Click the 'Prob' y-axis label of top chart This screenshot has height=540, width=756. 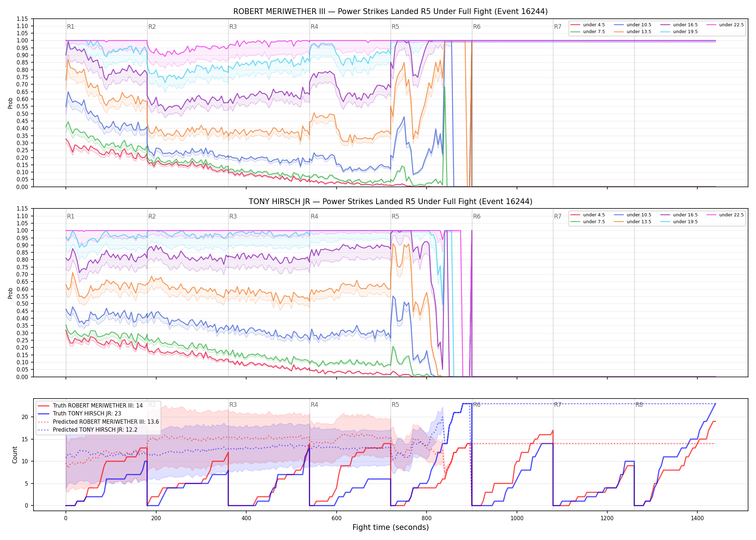click(x=10, y=103)
